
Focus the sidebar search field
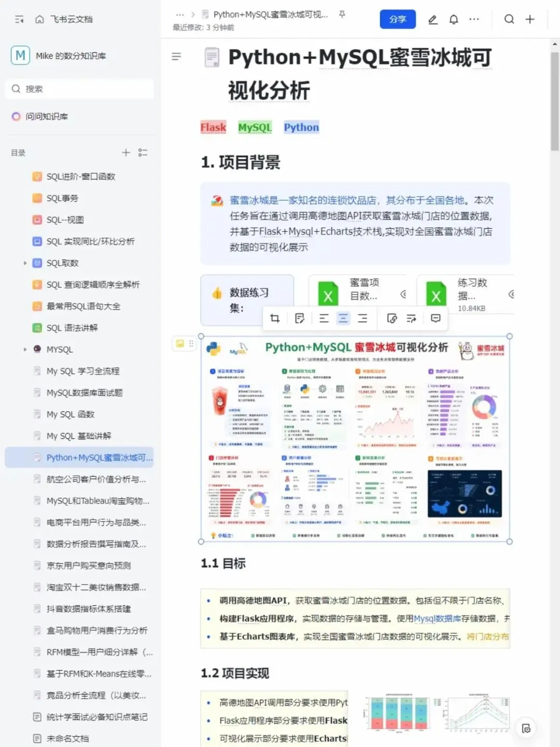click(79, 89)
